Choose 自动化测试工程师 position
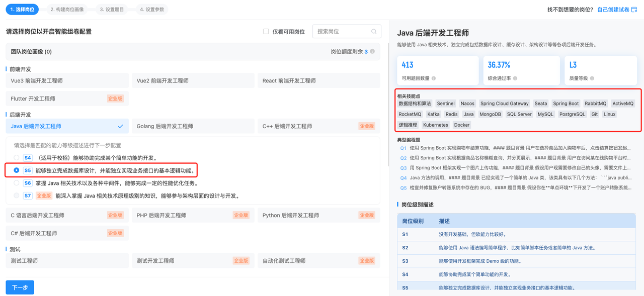644x296 pixels. coord(319,261)
